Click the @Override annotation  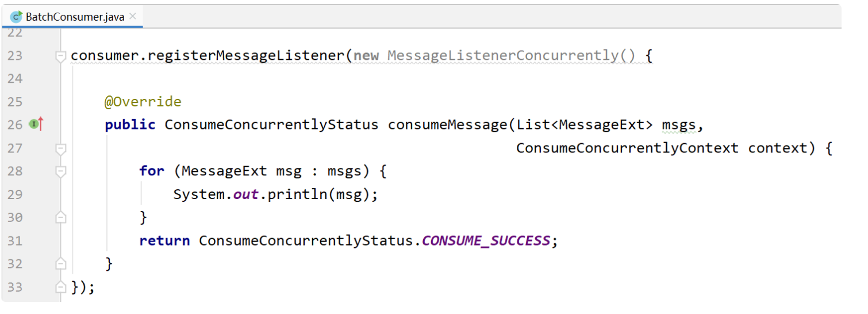pyautogui.click(x=143, y=102)
